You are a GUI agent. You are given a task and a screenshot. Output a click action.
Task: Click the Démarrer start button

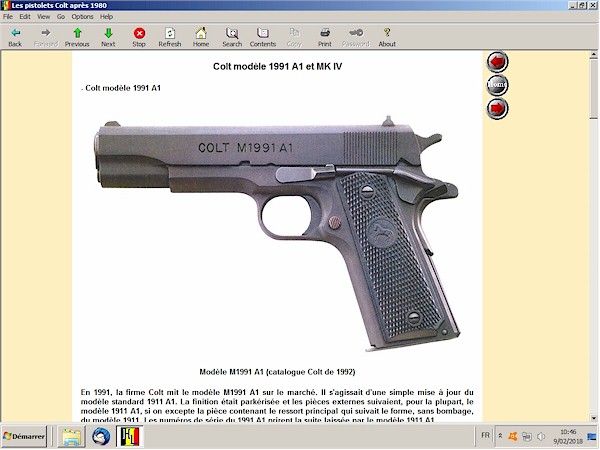[x=24, y=436]
